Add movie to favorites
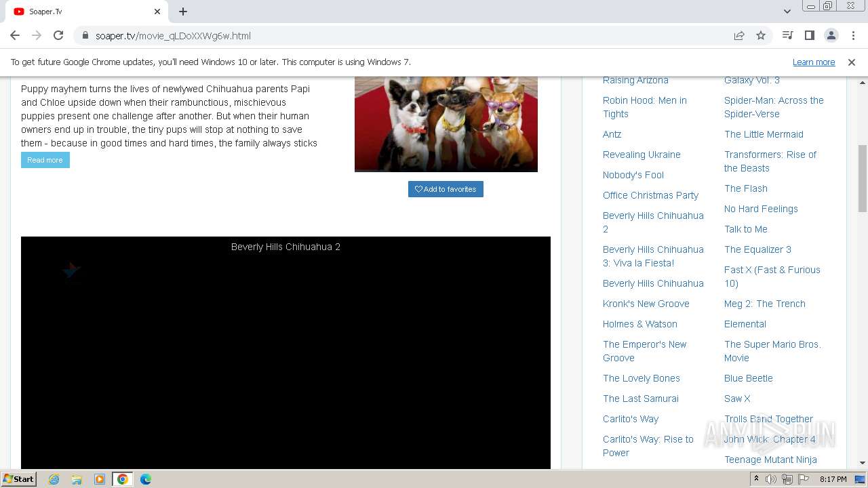The height and width of the screenshot is (488, 868). 446,189
